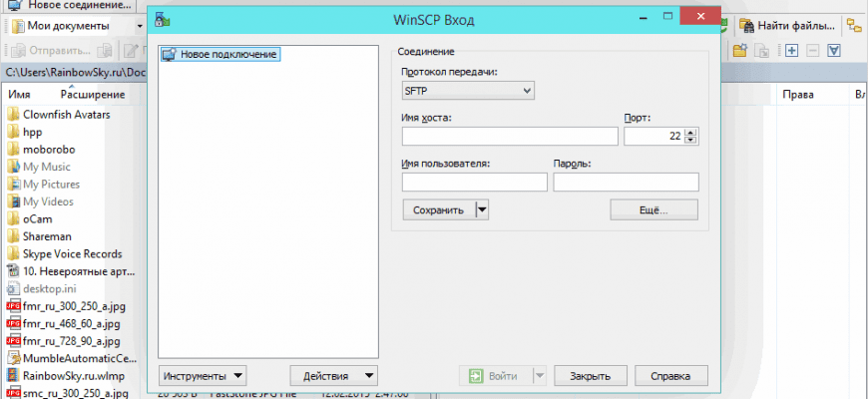This screenshot has width=868, height=399.
Task: Click the Найти файлы button in main window
Action: tap(788, 26)
